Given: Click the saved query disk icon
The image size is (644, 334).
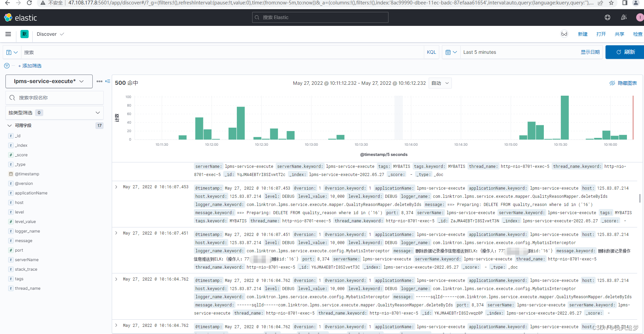Looking at the screenshot, I should [x=9, y=52].
